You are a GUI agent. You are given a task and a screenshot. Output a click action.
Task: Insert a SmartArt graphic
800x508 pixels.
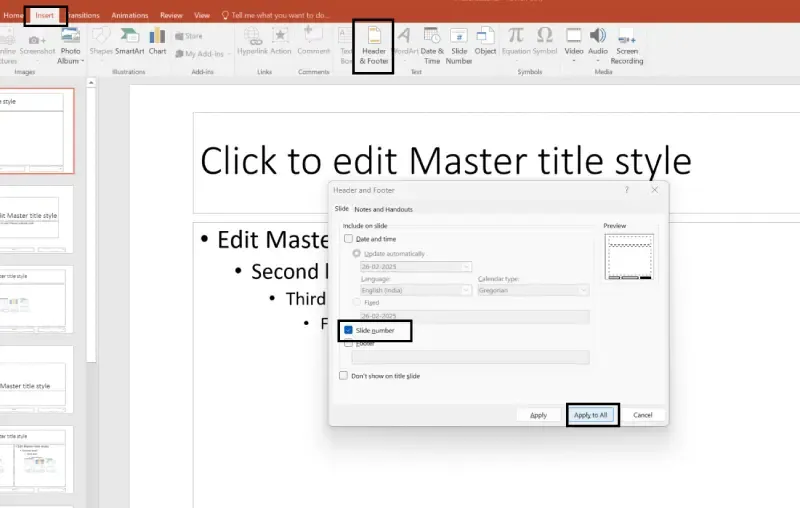click(130, 42)
